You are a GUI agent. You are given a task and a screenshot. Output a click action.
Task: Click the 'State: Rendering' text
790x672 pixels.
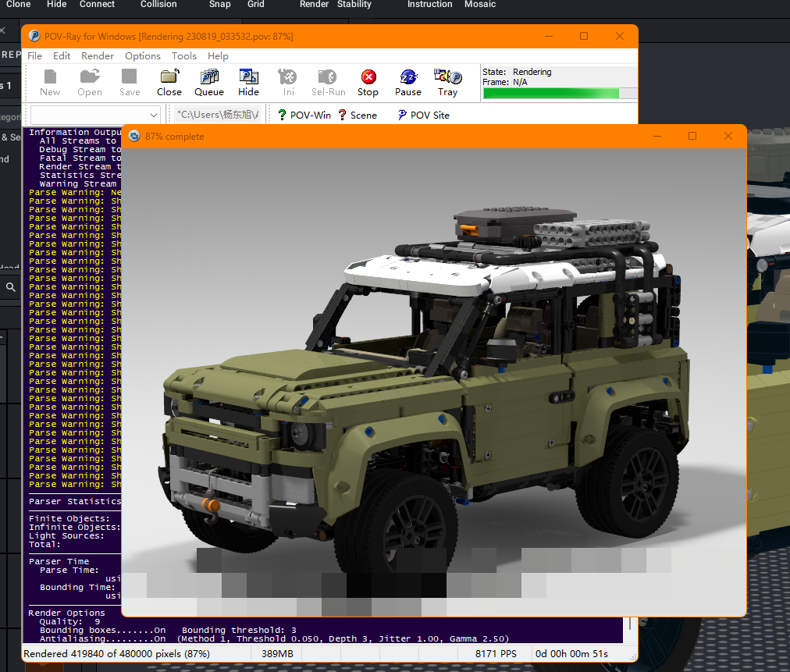[x=517, y=72]
